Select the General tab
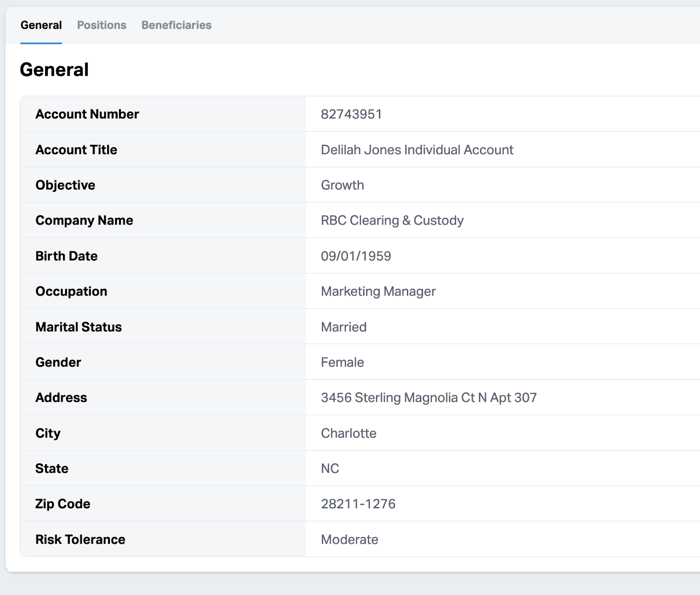This screenshot has width=700, height=595. pos(41,25)
